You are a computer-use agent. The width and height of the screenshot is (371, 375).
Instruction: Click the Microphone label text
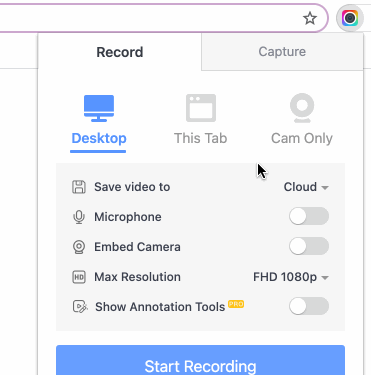tap(128, 217)
